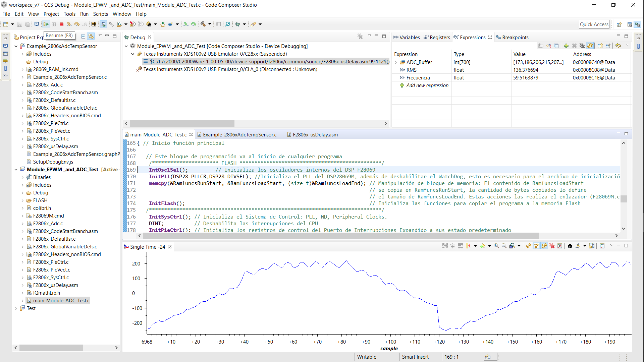Click the Save icon in main toolbar
Image resolution: width=644 pixels, height=362 pixels.
(x=19, y=24)
